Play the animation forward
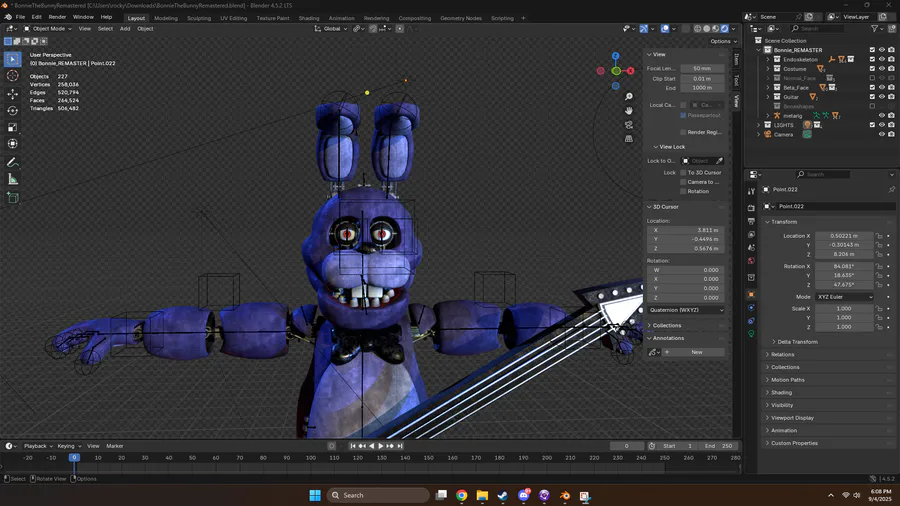 tap(381, 446)
